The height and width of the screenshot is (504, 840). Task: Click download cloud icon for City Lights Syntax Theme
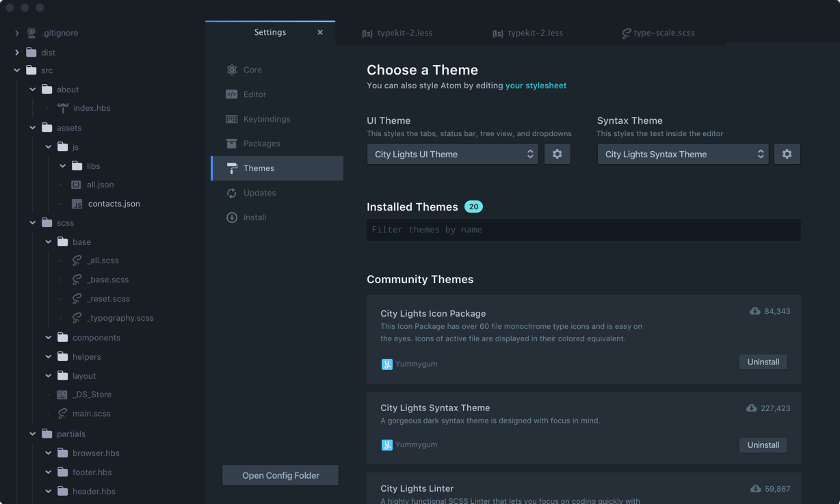tap(752, 408)
